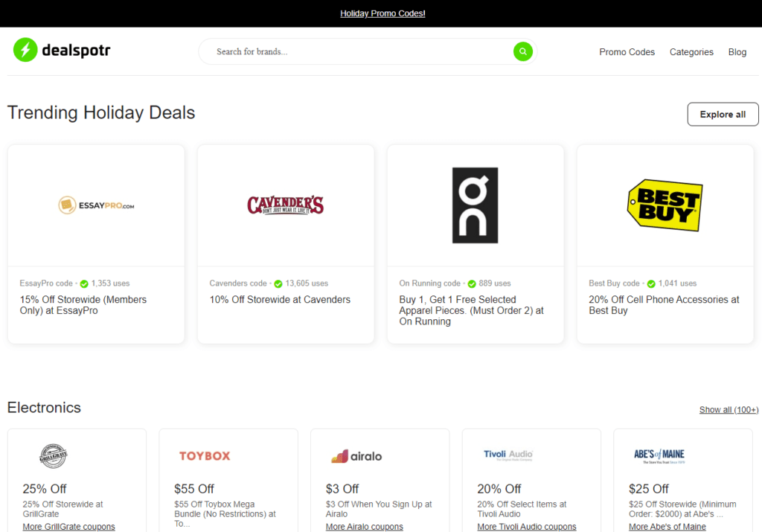
Task: Click the dealspotr lightning bolt logo
Action: tap(25, 49)
